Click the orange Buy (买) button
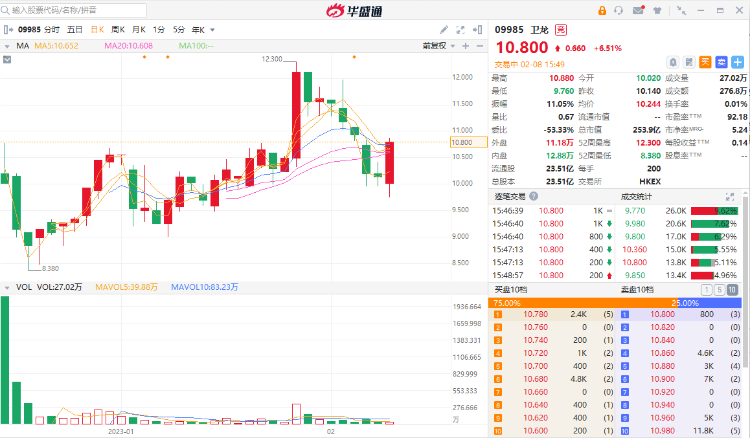The height and width of the screenshot is (438, 750). tap(705, 62)
